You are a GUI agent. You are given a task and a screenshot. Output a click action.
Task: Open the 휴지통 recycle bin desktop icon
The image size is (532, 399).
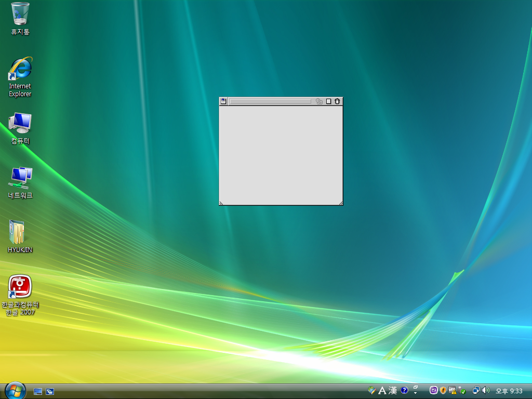(20, 19)
